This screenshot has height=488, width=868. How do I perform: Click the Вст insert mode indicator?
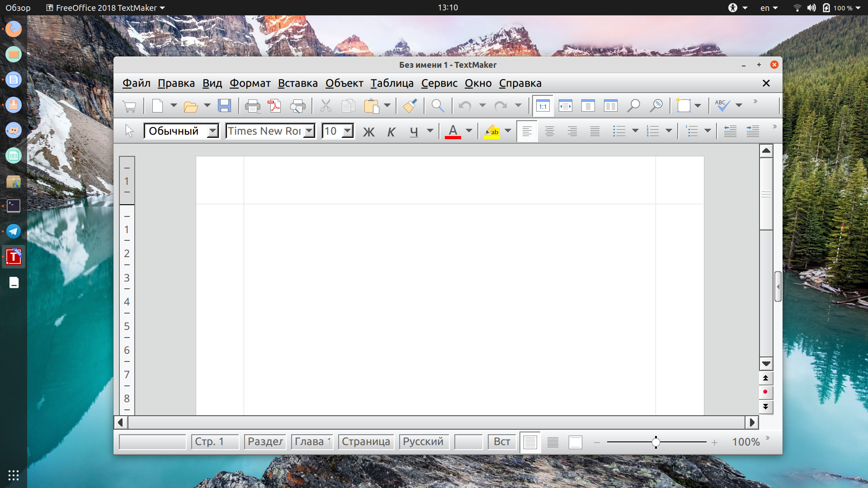tap(502, 441)
